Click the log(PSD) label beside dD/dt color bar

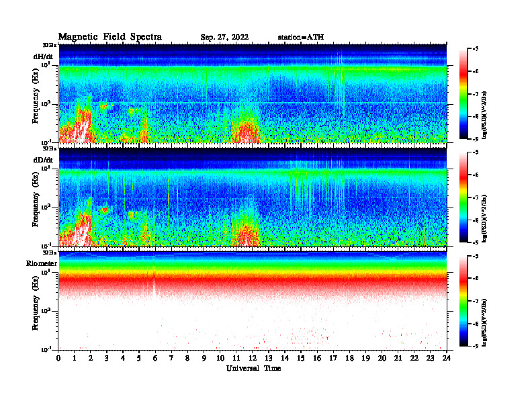coord(485,218)
